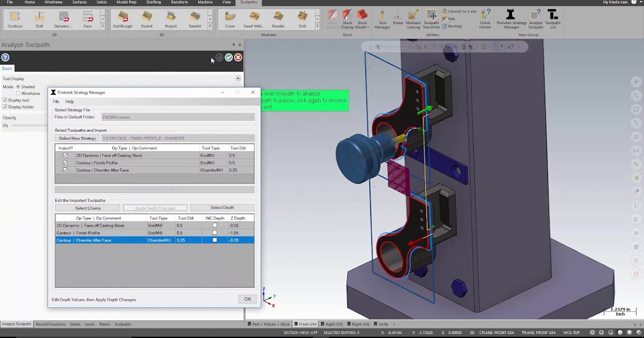Switch to the Model Prep tab
This screenshot has width=644, height=338.
coord(126,2)
